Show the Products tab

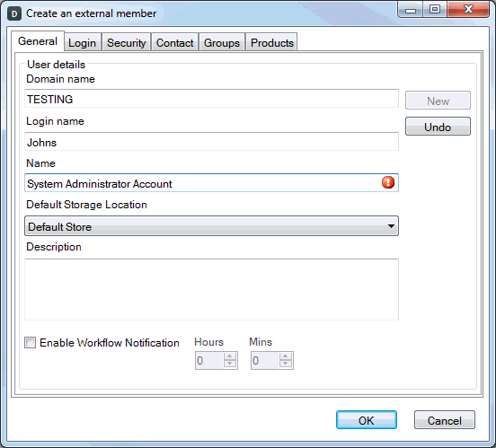(x=272, y=42)
